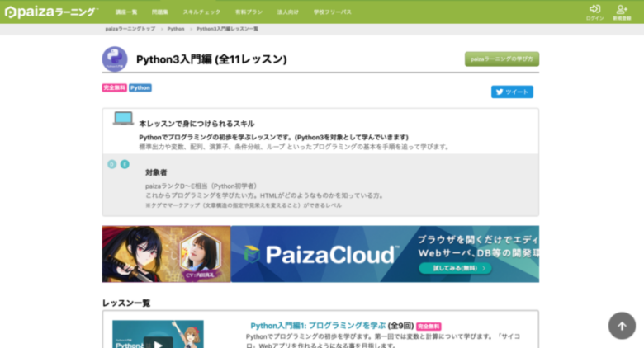644x348 pixels.
Task: Open 講座一覧 in the navigation bar
Action: click(x=126, y=12)
